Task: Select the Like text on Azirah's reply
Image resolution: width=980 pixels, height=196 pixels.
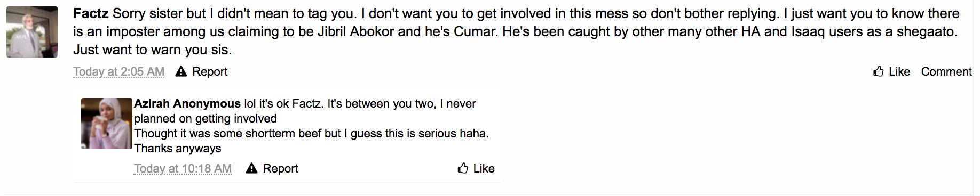Action: 484,168
